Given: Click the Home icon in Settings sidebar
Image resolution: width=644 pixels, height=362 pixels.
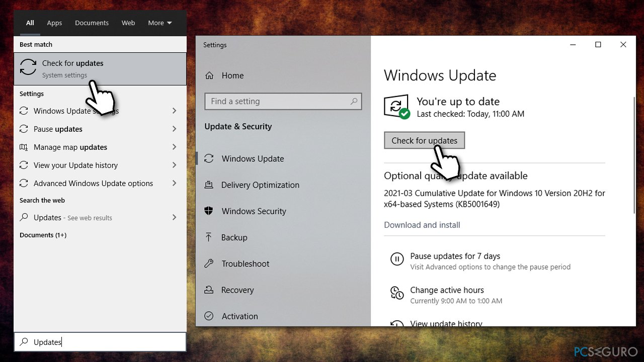Looking at the screenshot, I should click(209, 75).
